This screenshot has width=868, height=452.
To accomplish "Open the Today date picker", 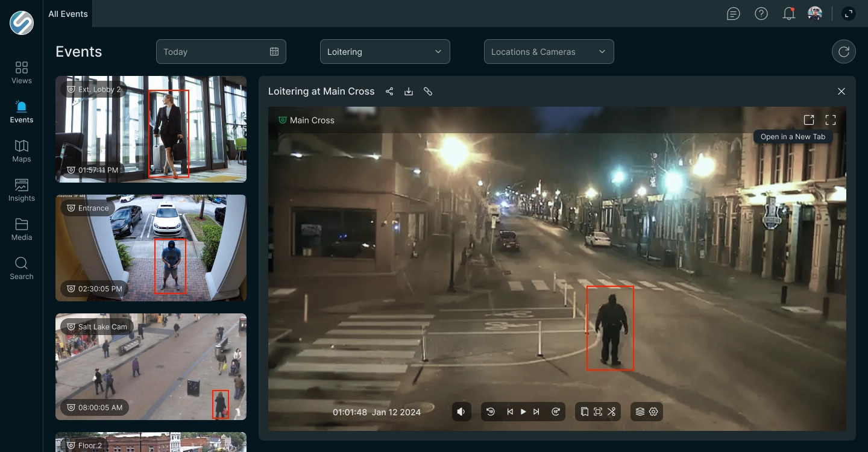I will point(221,52).
